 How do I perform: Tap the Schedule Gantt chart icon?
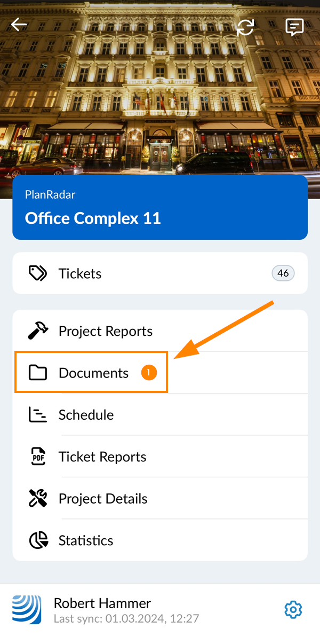point(37,415)
